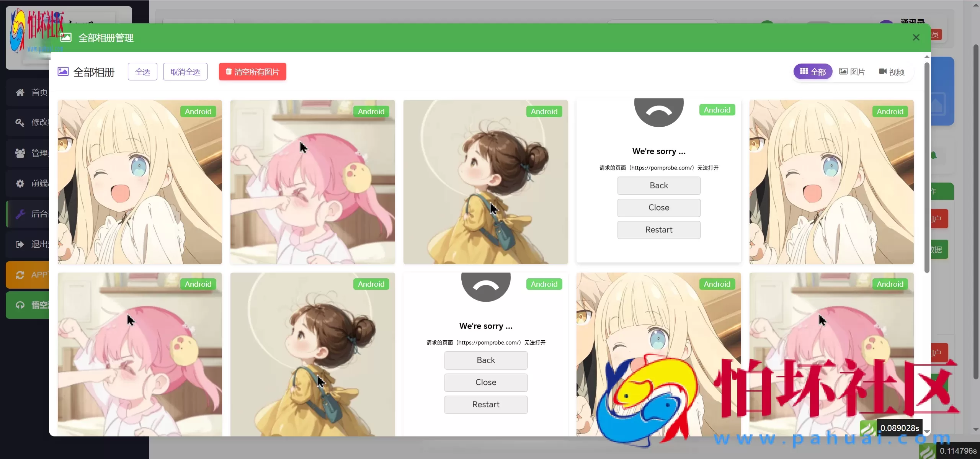Click the 全选 button
Screen dimensions: 980x459
click(x=142, y=72)
